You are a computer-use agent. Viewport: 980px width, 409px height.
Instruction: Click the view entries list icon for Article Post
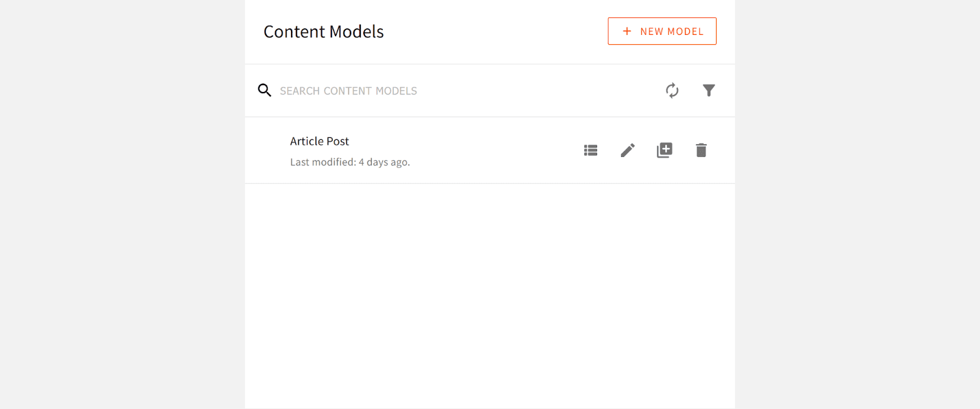(x=590, y=150)
